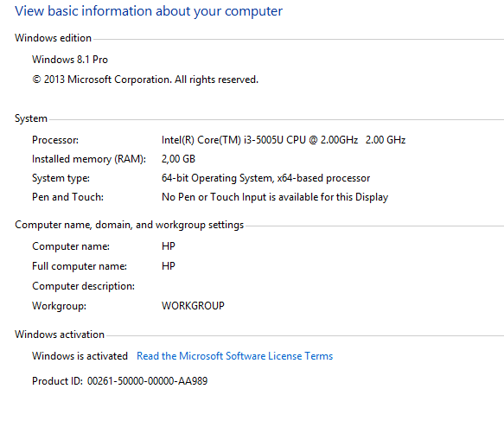Click the 'Pen and Touch:' label

pos(67,197)
